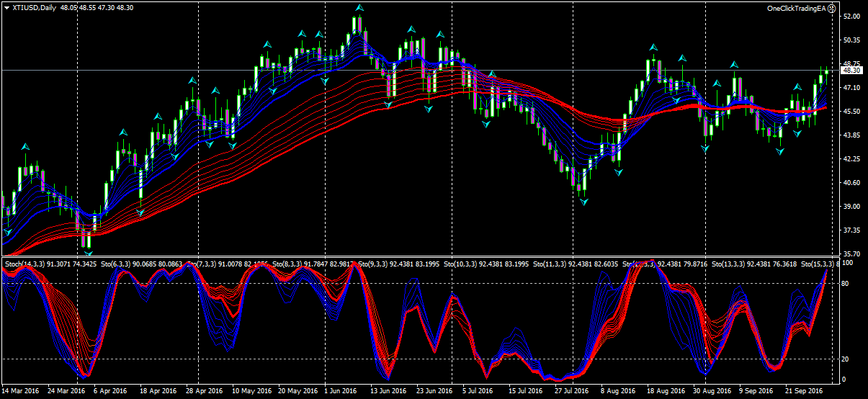Click the 21 Sep 2016 date label
868x399 pixels.
804,391
